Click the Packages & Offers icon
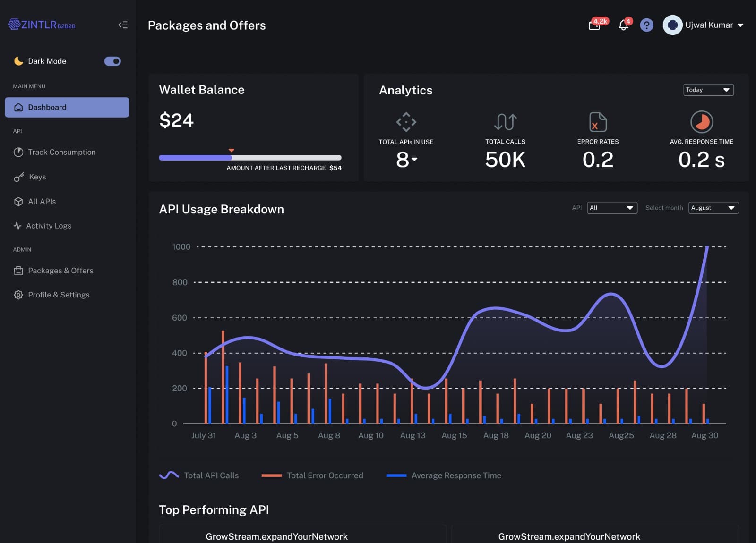 (18, 270)
